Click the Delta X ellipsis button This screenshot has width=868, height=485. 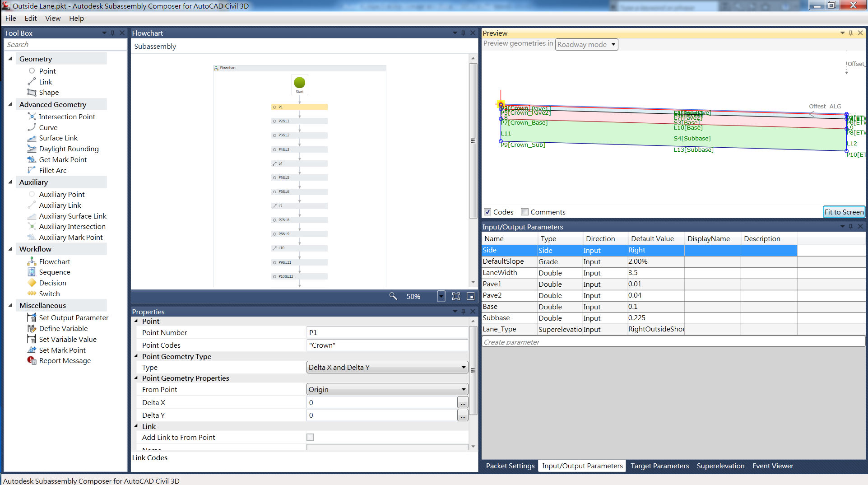tap(463, 402)
